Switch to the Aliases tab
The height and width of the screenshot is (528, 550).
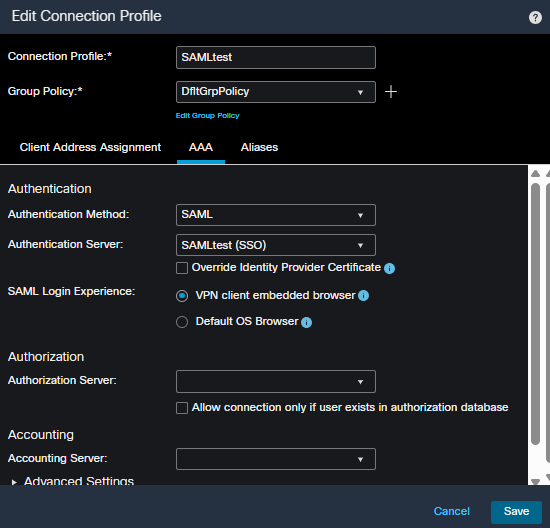pos(259,147)
